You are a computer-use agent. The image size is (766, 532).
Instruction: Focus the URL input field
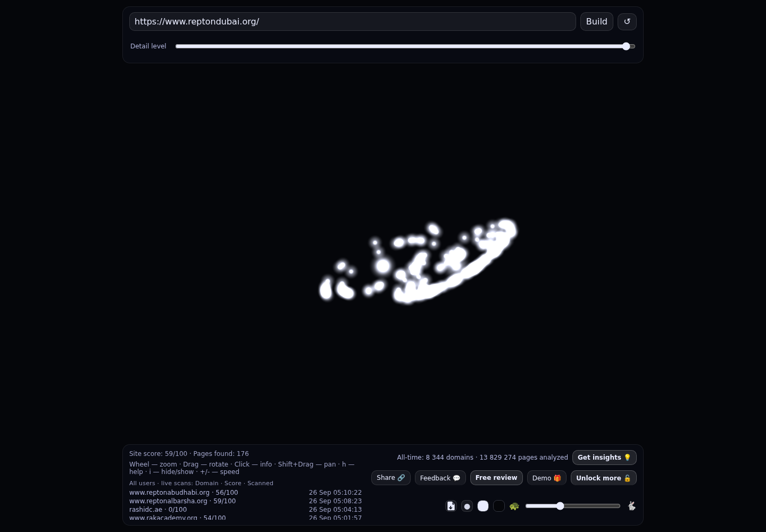353,22
